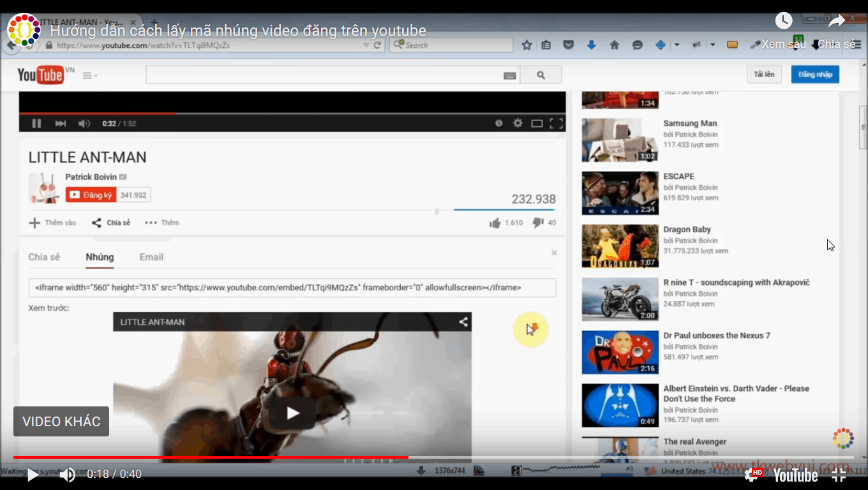The width and height of the screenshot is (868, 490).
Task: Open the Albert Einstein vs. Darth Vader thumbnail
Action: click(620, 405)
